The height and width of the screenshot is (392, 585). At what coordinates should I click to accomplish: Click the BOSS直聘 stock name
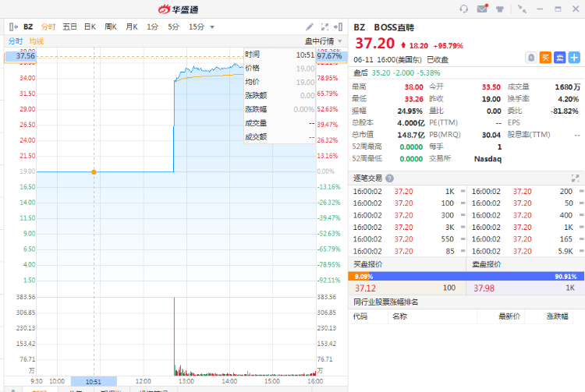tap(394, 27)
